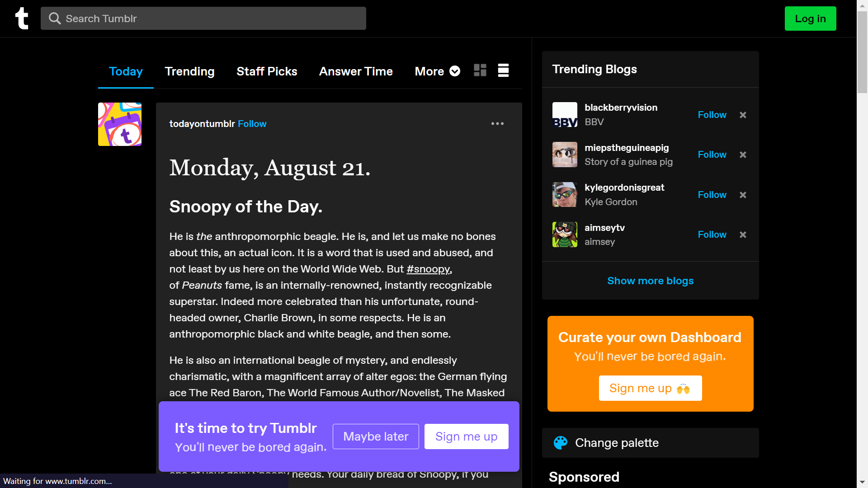Image resolution: width=868 pixels, height=488 pixels.
Task: Click the Tumblr logo icon
Action: (x=22, y=19)
